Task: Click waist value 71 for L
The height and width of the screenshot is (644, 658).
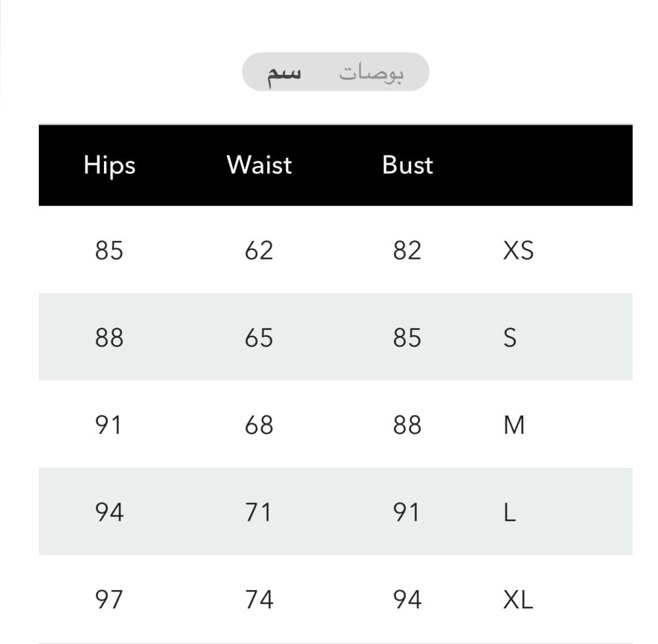Action: pyautogui.click(x=258, y=512)
